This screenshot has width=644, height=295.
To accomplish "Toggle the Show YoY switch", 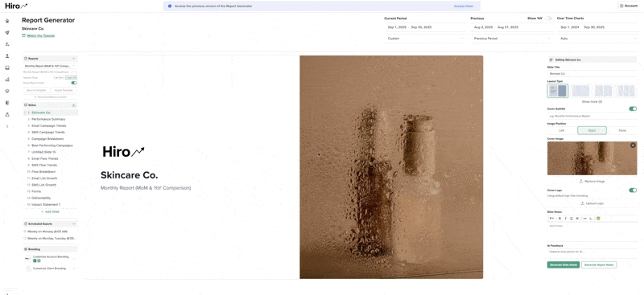I will coord(548,18).
